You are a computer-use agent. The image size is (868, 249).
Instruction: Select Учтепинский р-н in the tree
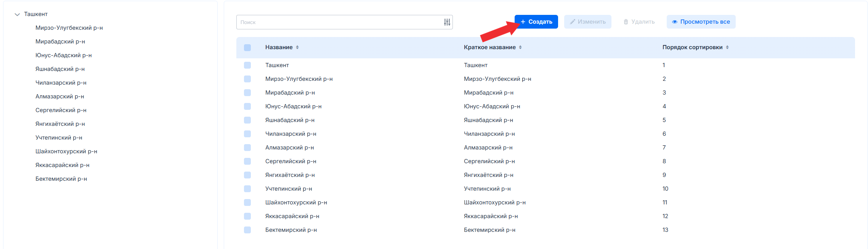pos(59,138)
